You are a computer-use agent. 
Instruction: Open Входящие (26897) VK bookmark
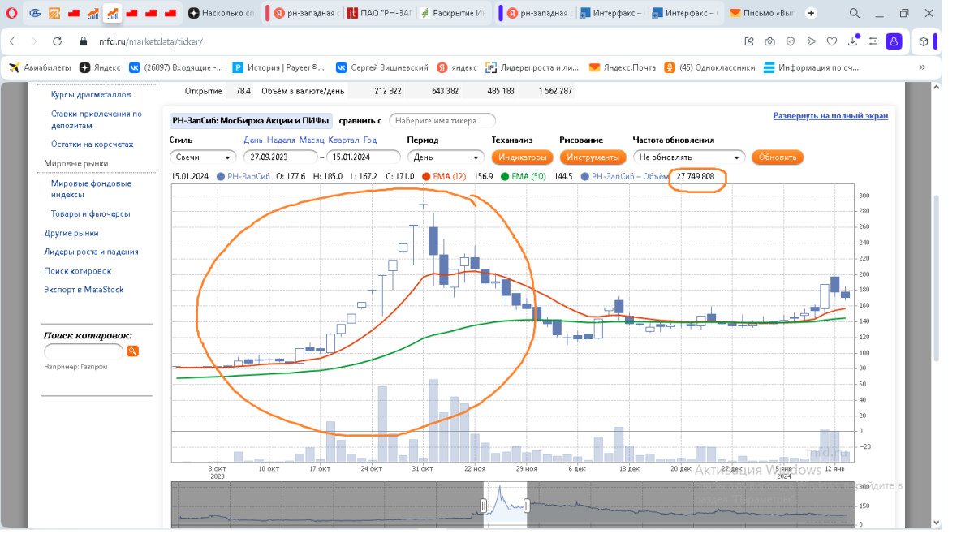(x=175, y=67)
